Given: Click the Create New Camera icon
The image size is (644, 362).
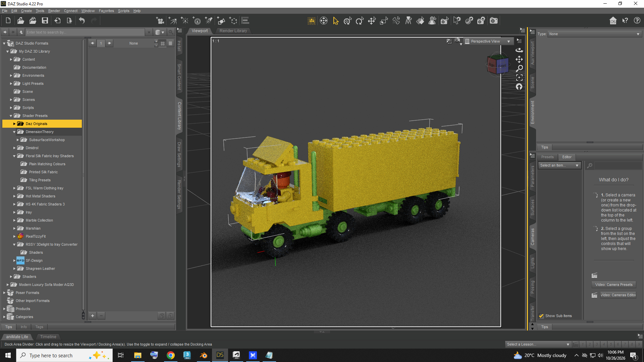Looking at the screenshot, I should pyautogui.click(x=160, y=21).
